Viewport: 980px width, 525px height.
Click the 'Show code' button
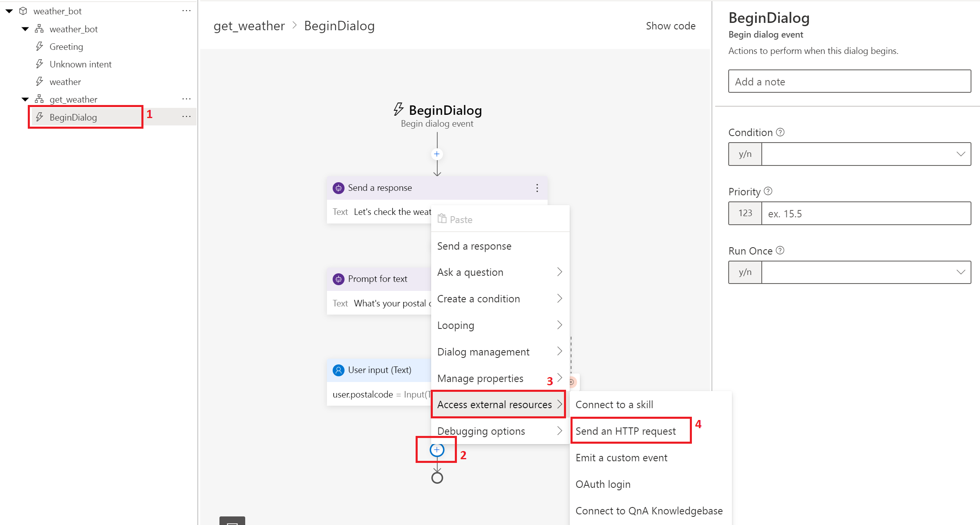[671, 25]
